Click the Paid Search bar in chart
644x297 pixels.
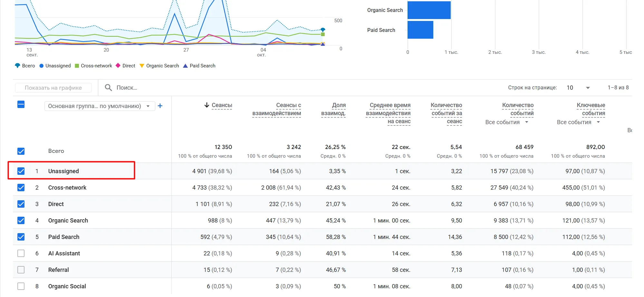420,30
